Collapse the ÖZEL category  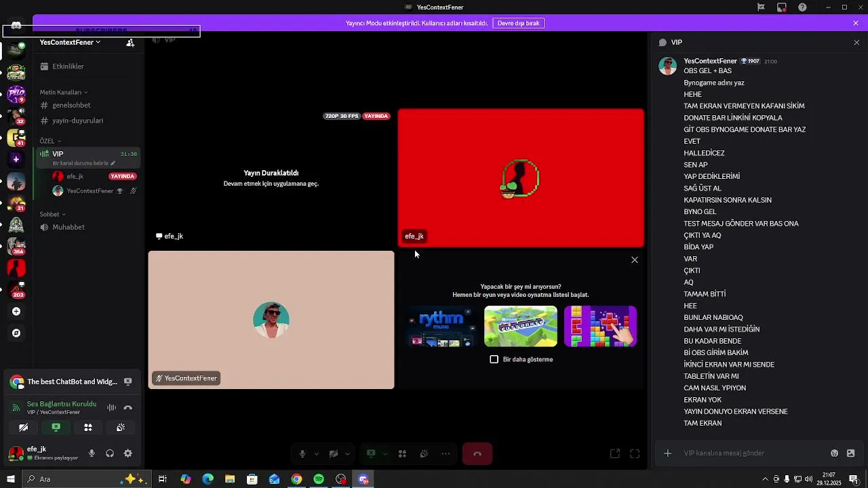[x=50, y=141]
